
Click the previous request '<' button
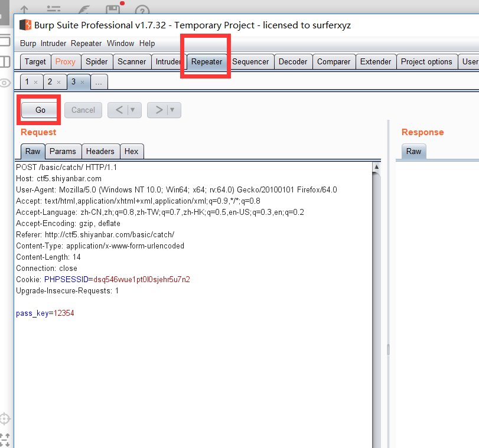pyautogui.click(x=119, y=110)
